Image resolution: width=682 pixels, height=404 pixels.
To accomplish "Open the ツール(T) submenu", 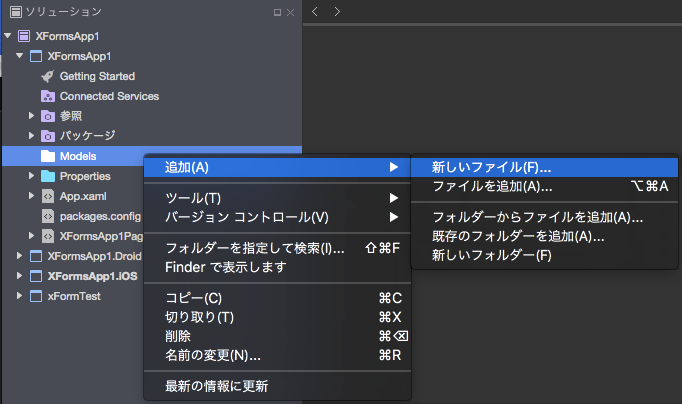I will pyautogui.click(x=277, y=198).
